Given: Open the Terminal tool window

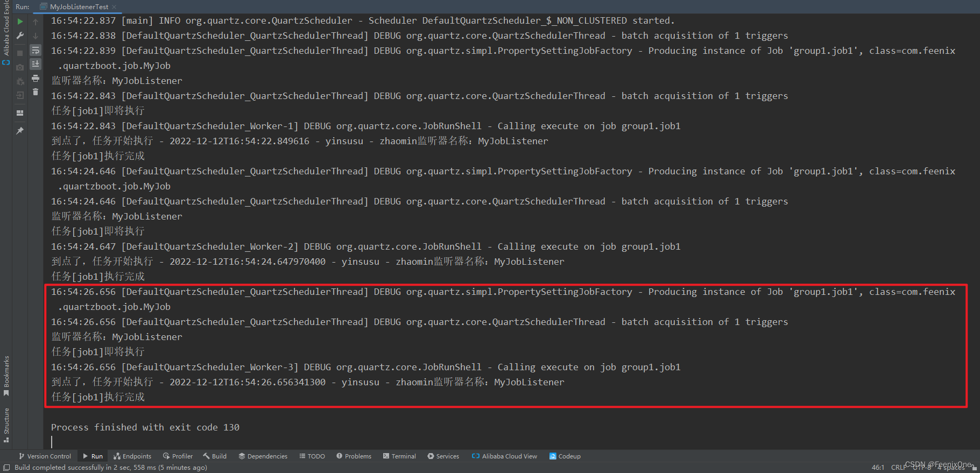Looking at the screenshot, I should (399, 456).
